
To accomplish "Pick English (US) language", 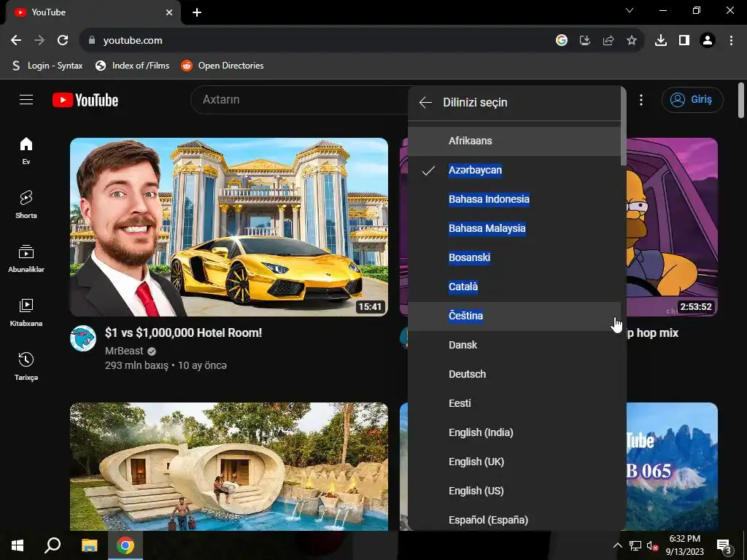I will pyautogui.click(x=514, y=491).
